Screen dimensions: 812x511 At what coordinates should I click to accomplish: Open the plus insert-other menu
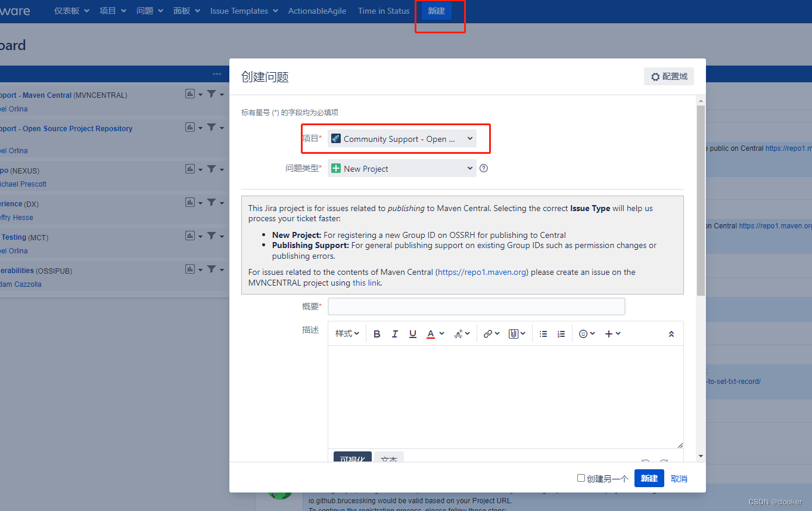pos(613,334)
